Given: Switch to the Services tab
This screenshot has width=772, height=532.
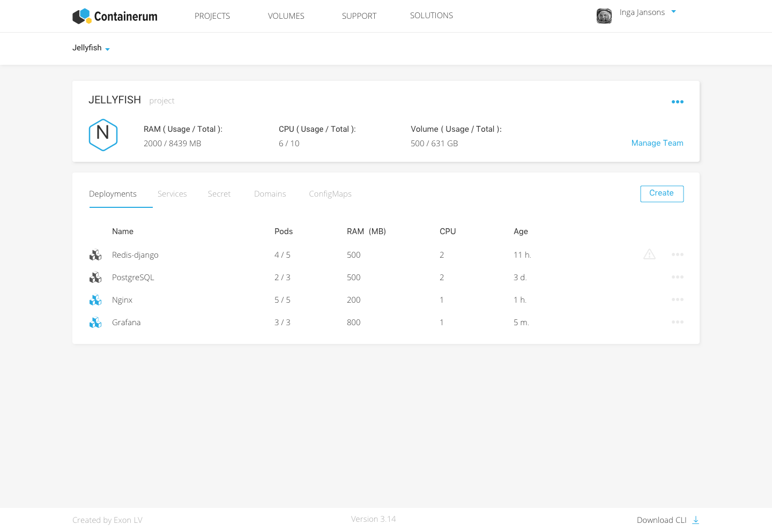Looking at the screenshot, I should [x=172, y=194].
